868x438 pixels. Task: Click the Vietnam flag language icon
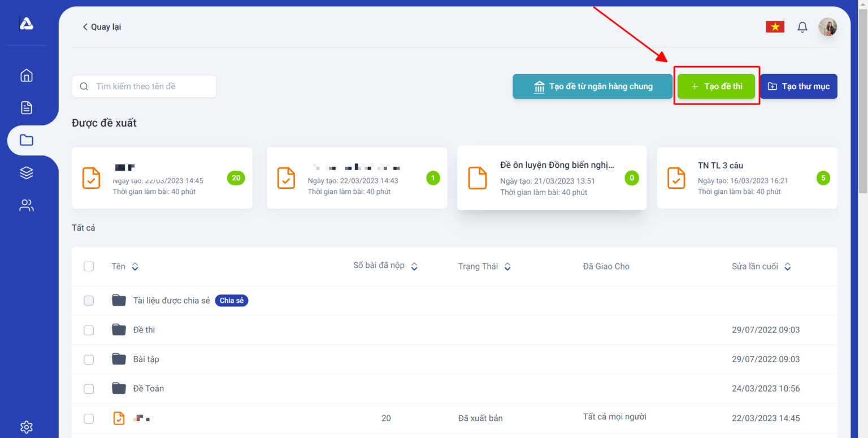[x=775, y=27]
